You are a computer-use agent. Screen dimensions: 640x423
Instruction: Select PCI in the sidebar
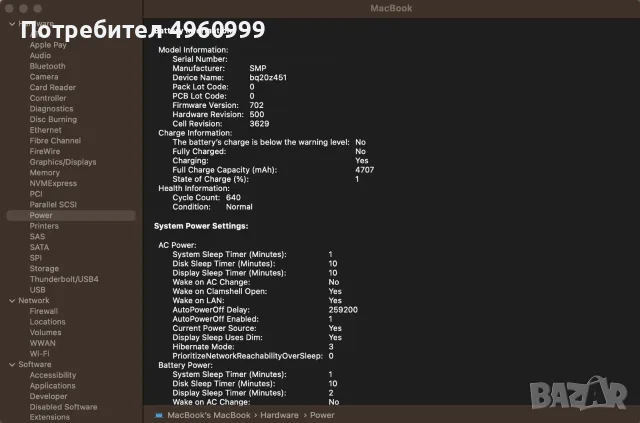coord(36,194)
